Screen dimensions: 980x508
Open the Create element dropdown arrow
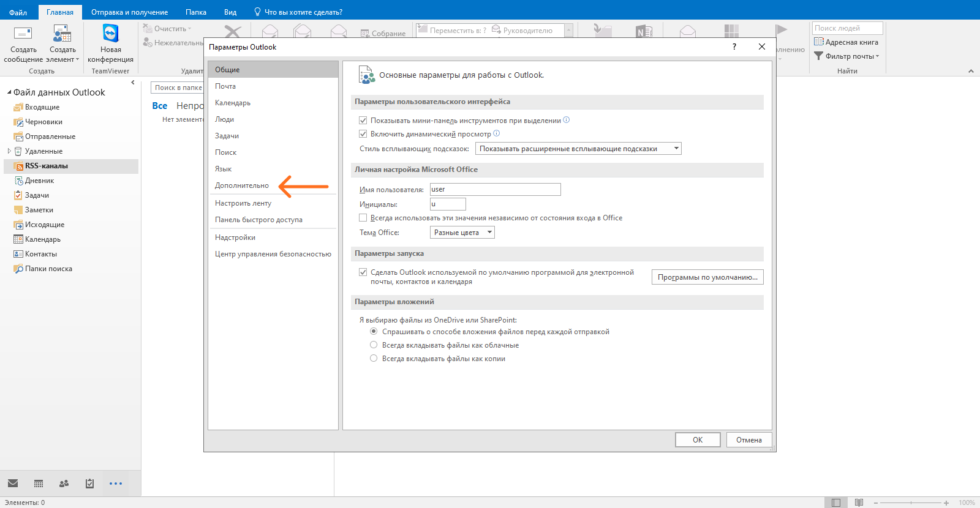pyautogui.click(x=77, y=59)
